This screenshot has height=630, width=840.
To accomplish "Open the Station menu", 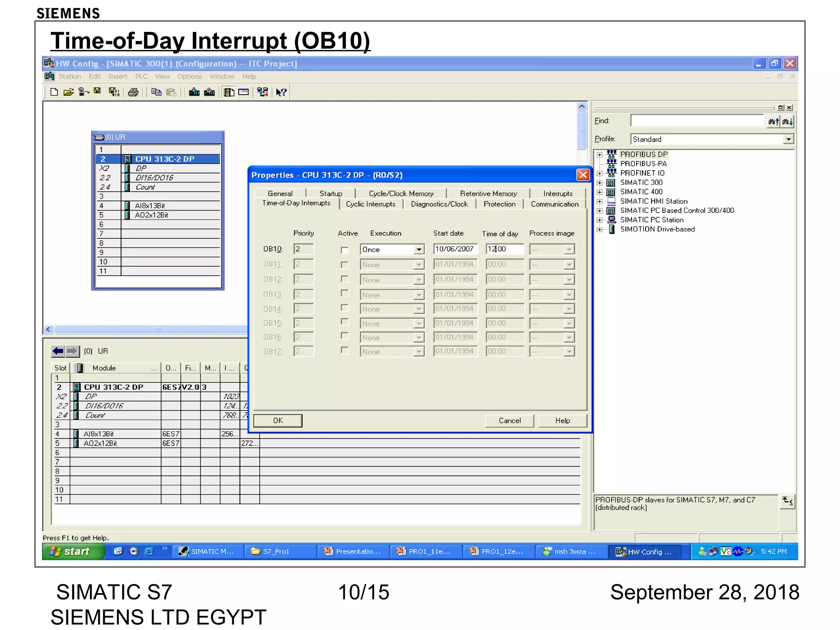I will tap(70, 76).
